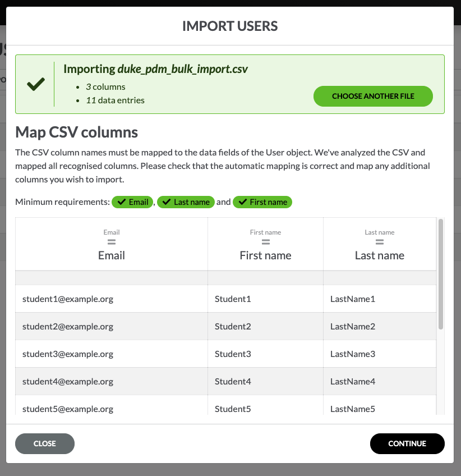Click the Last name requirement checkmark badge
461x476 pixels.
pos(186,202)
